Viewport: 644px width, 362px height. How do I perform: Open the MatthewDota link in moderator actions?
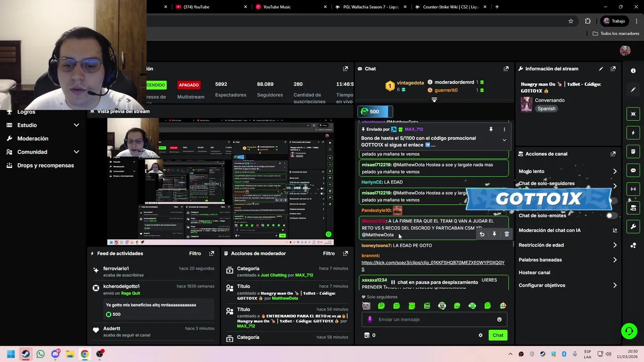point(285,298)
